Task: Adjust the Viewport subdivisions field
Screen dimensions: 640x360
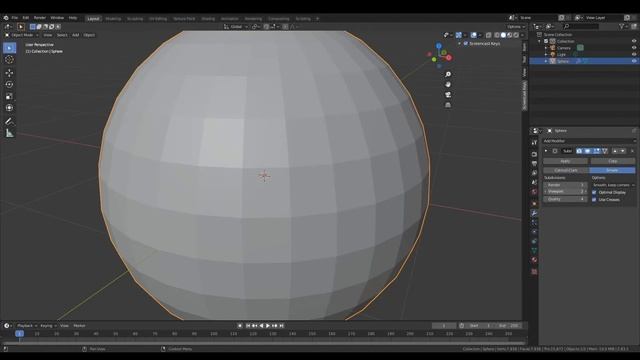Action: 565,191
